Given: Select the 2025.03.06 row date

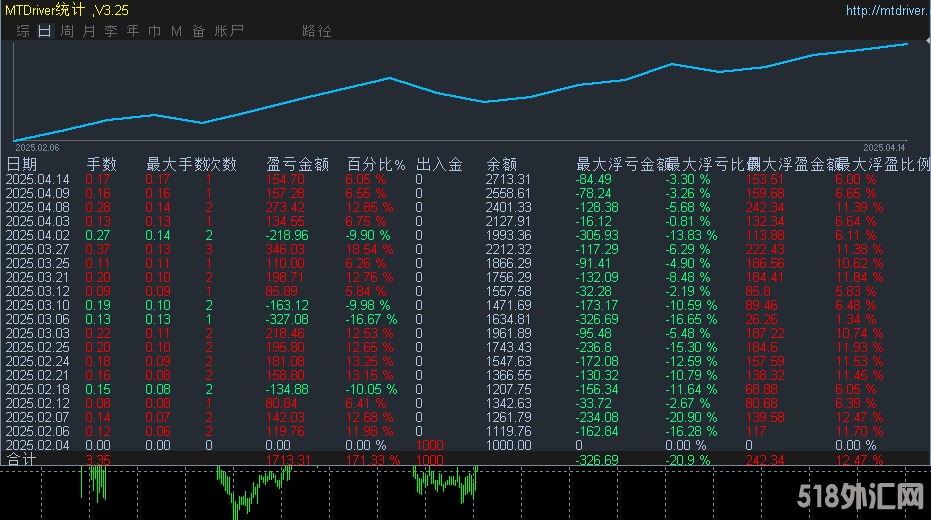Looking at the screenshot, I should pyautogui.click(x=37, y=319).
